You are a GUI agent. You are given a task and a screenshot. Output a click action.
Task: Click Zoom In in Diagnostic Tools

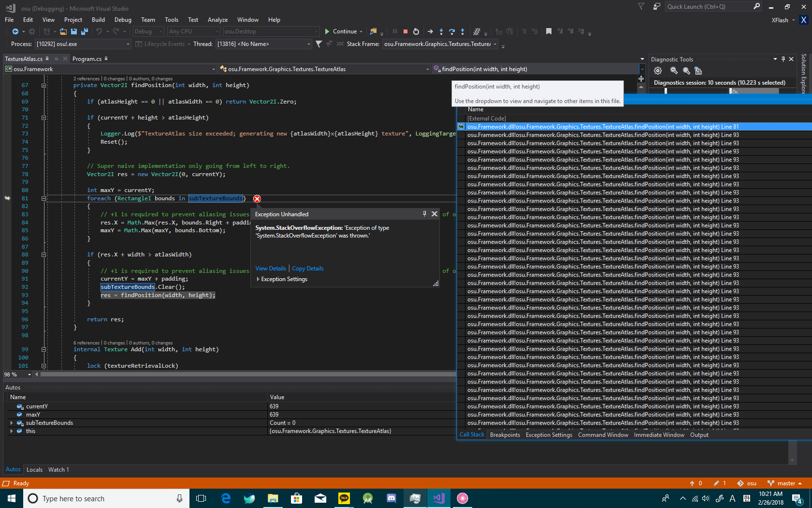click(x=674, y=71)
